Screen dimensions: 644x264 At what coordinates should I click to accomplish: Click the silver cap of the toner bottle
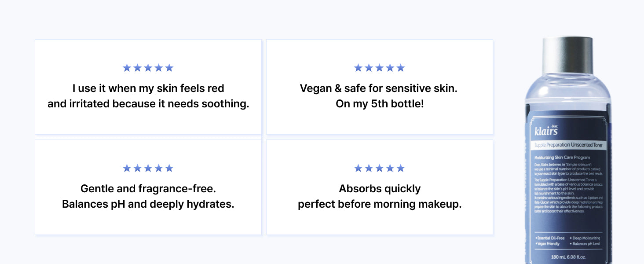pos(567,55)
